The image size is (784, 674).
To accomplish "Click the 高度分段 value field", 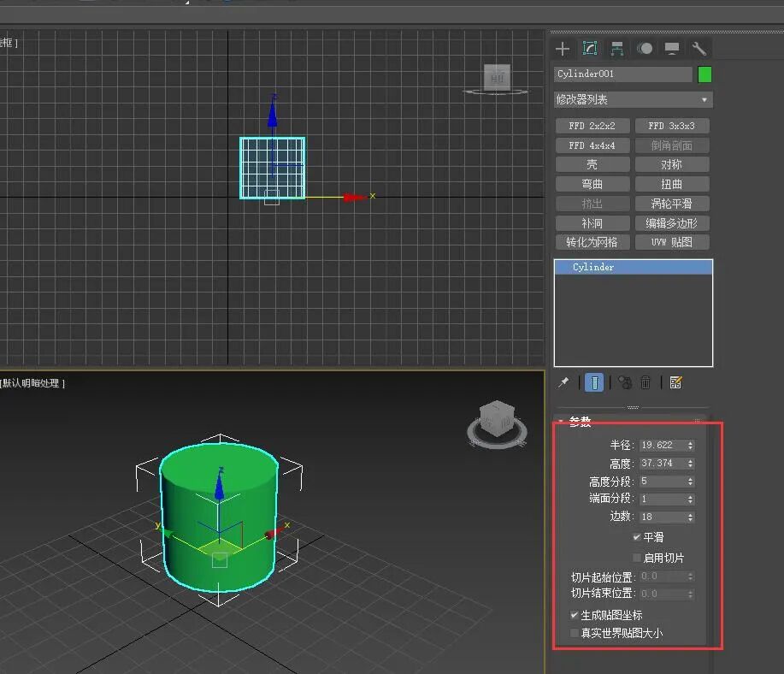I will 663,482.
